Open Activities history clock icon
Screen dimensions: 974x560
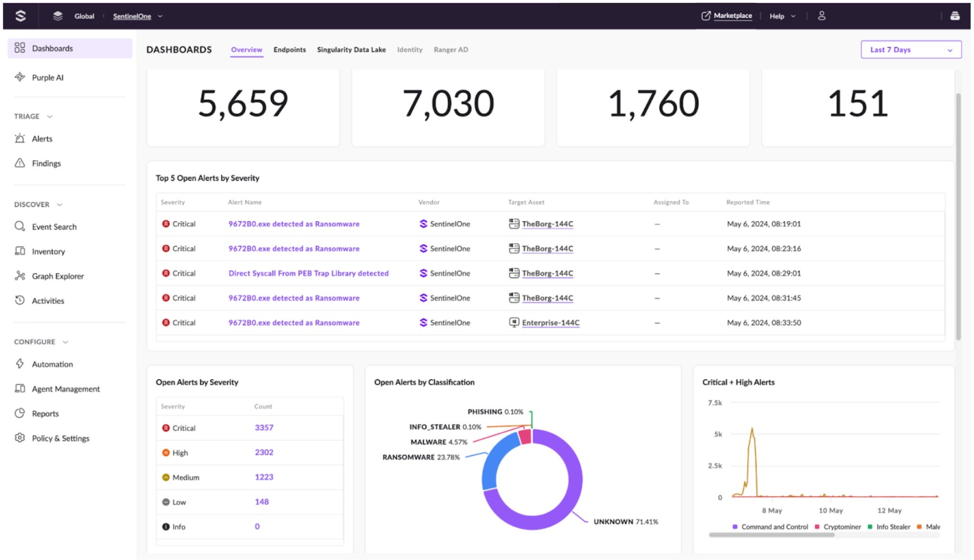tap(20, 300)
